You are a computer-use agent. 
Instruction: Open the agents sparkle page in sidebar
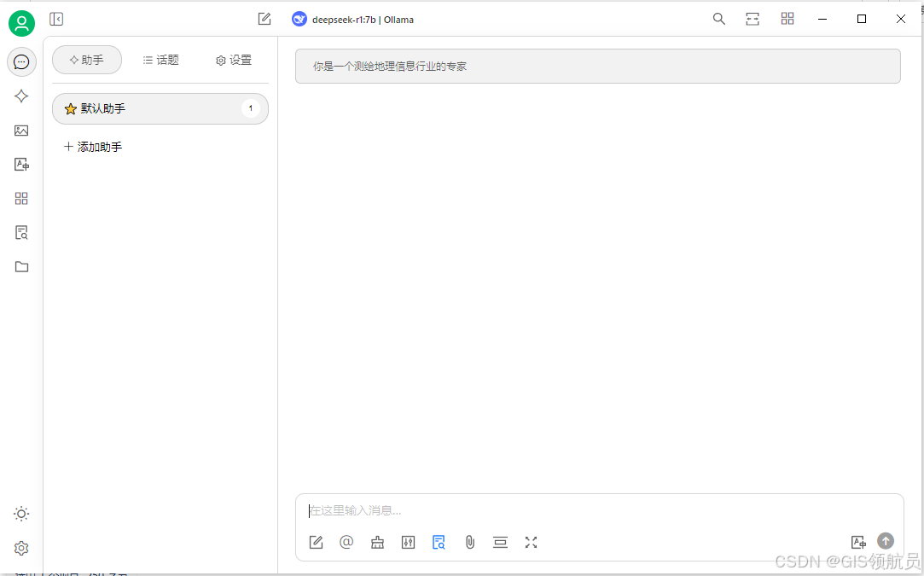[22, 96]
